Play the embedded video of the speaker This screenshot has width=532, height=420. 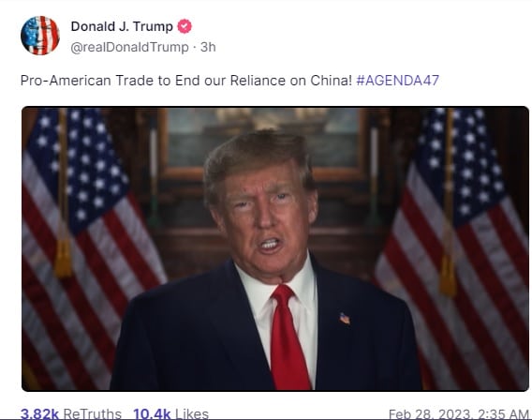[x=275, y=248]
